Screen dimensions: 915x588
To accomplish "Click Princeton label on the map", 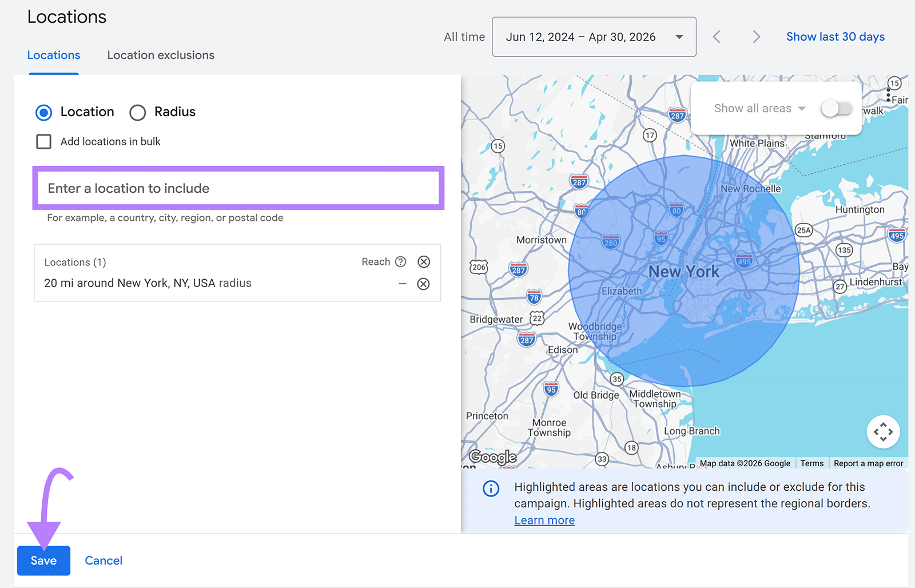I will [487, 416].
